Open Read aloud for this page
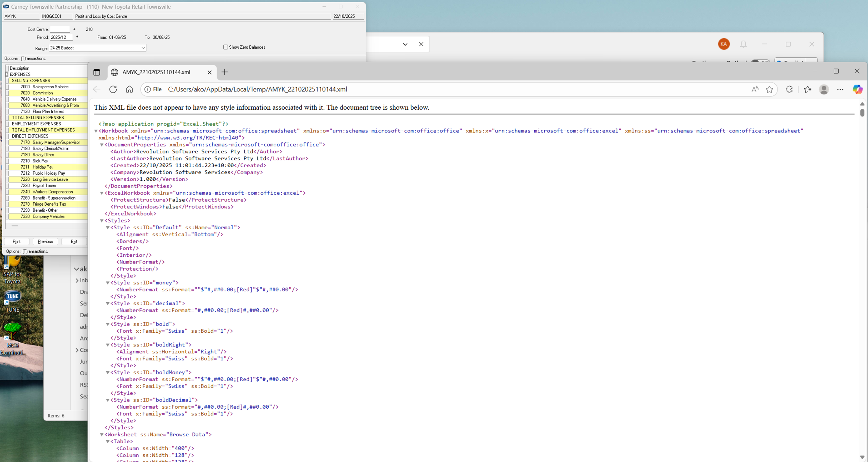 point(755,89)
